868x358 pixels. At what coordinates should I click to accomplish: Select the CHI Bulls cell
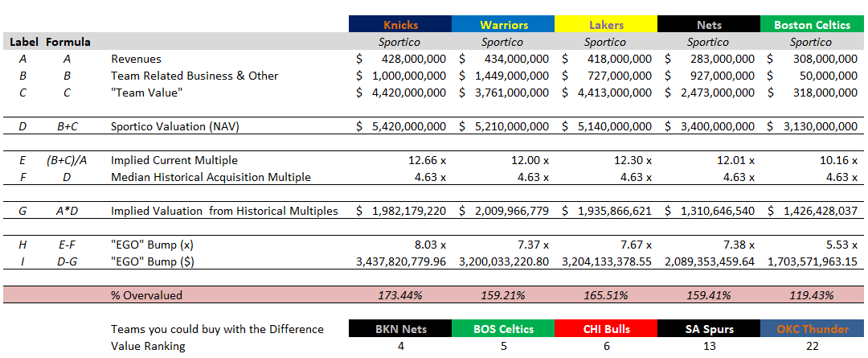click(x=606, y=328)
